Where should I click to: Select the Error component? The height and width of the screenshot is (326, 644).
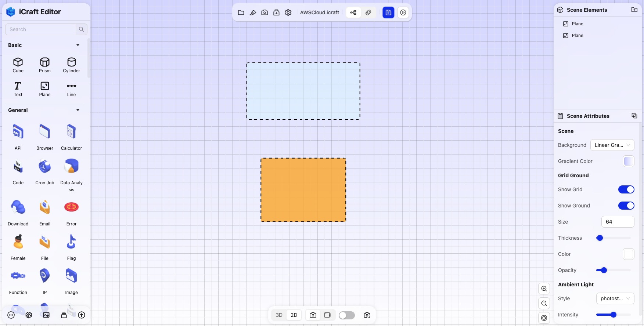tap(71, 213)
